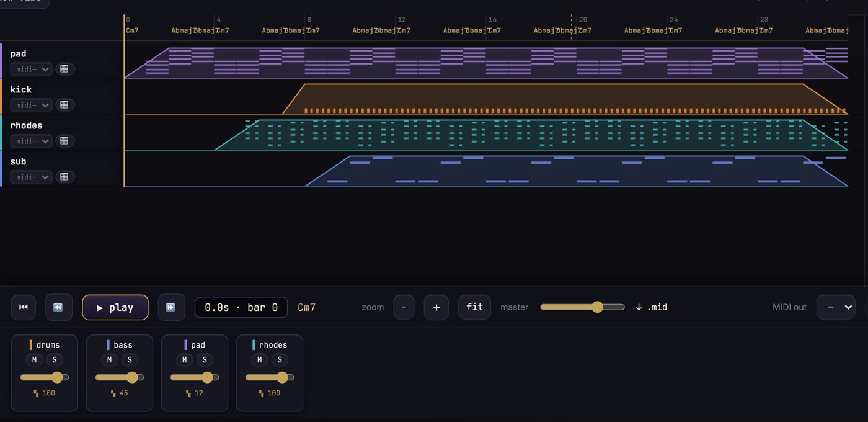Viewport: 868px width, 422px height.
Task: Open the control-knobs button on rhodes track
Action: click(x=64, y=141)
